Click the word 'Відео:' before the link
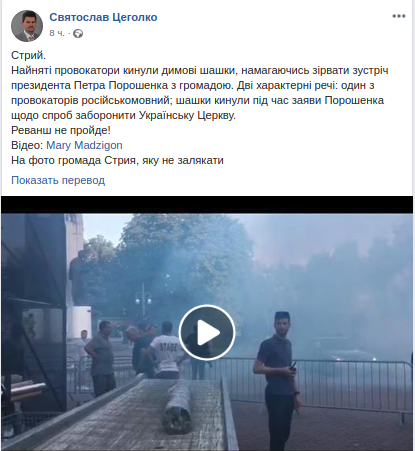 coord(27,145)
